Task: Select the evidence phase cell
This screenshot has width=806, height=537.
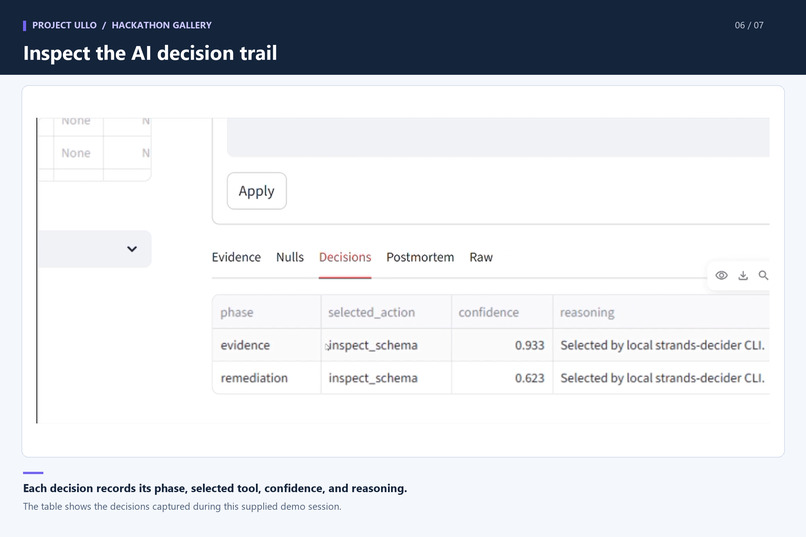Action: [x=266, y=345]
